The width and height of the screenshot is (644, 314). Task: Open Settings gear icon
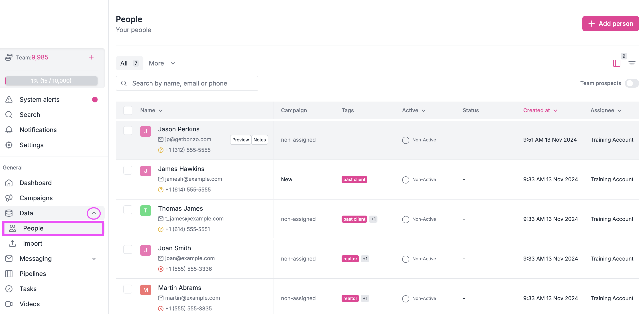point(9,145)
